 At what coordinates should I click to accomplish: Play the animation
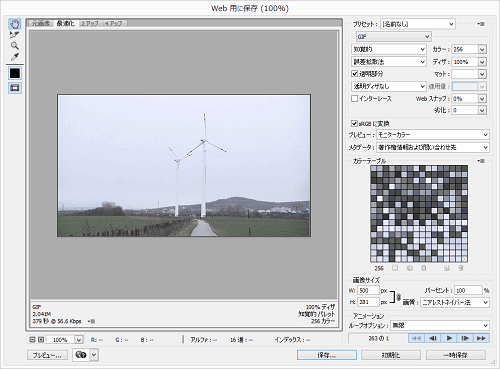(449, 338)
